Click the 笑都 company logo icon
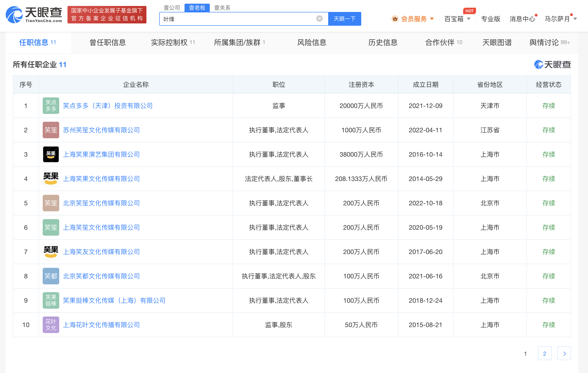 (50, 276)
